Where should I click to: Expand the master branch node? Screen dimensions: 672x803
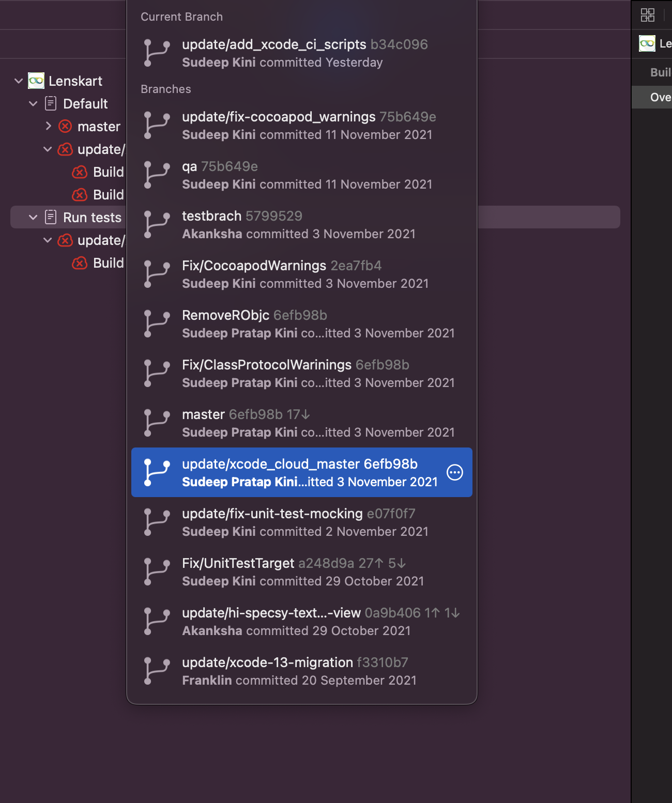coord(48,126)
